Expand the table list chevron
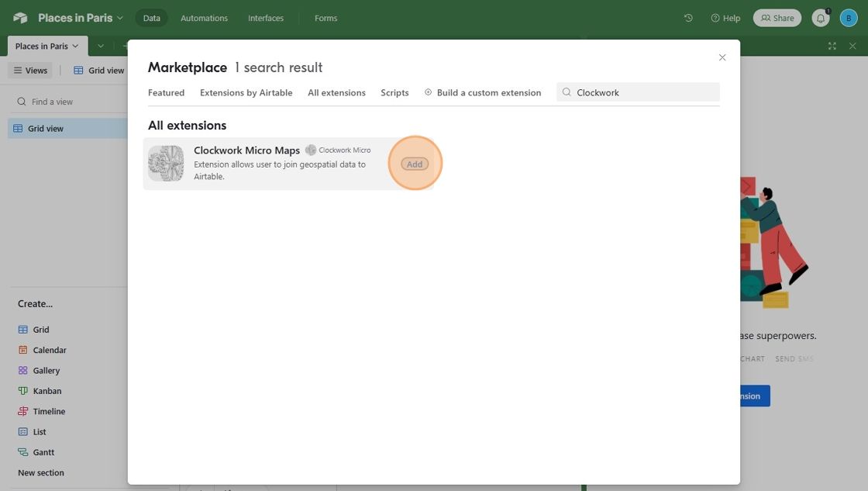 point(100,46)
